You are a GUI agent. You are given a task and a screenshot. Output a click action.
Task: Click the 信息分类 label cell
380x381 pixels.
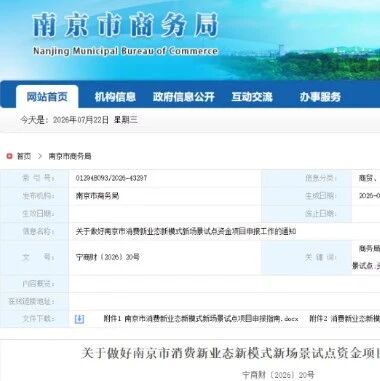click(x=307, y=178)
